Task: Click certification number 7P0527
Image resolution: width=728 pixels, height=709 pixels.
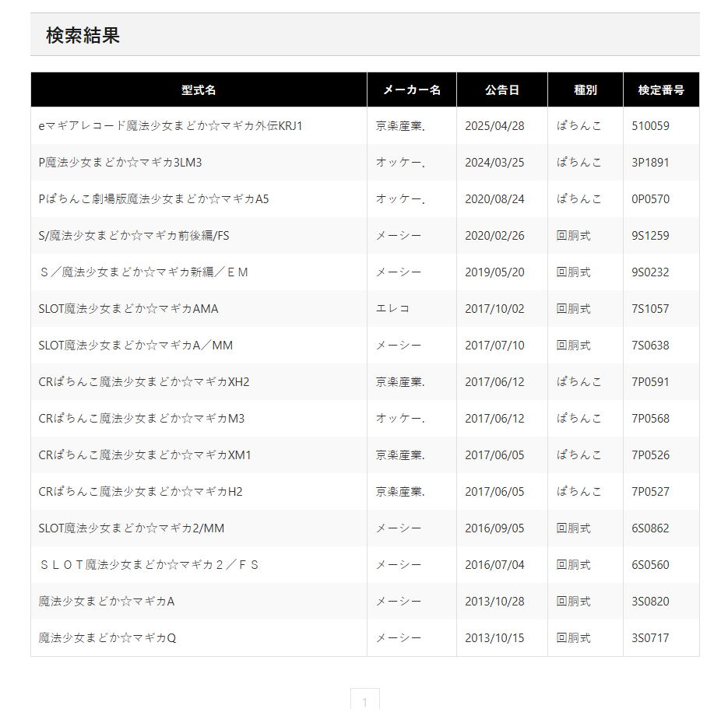Action: coord(650,492)
